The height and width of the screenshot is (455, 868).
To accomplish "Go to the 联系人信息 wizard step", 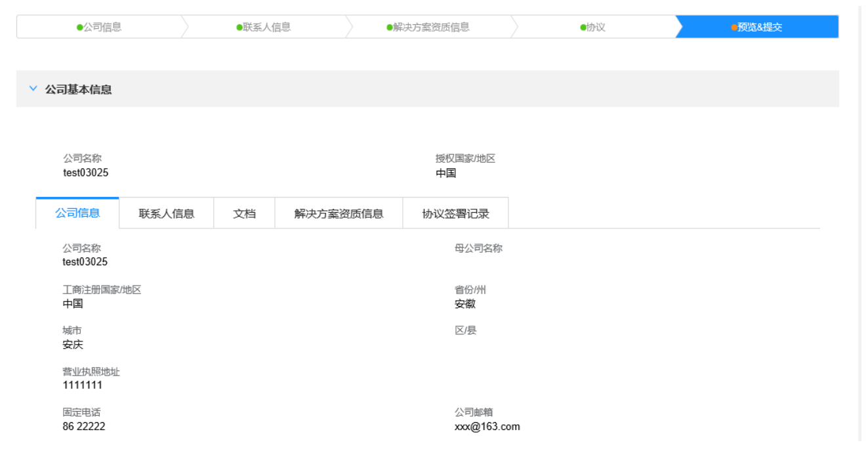I will pos(263,27).
